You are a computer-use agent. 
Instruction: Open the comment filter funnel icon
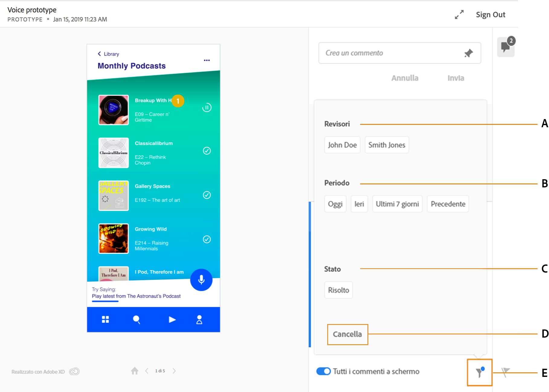(x=480, y=372)
